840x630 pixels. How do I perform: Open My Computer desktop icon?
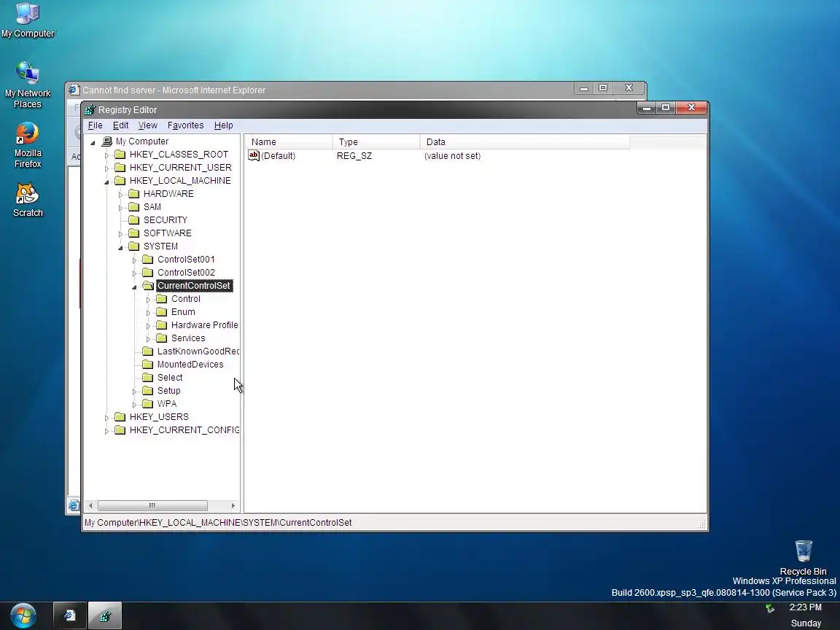point(27,20)
